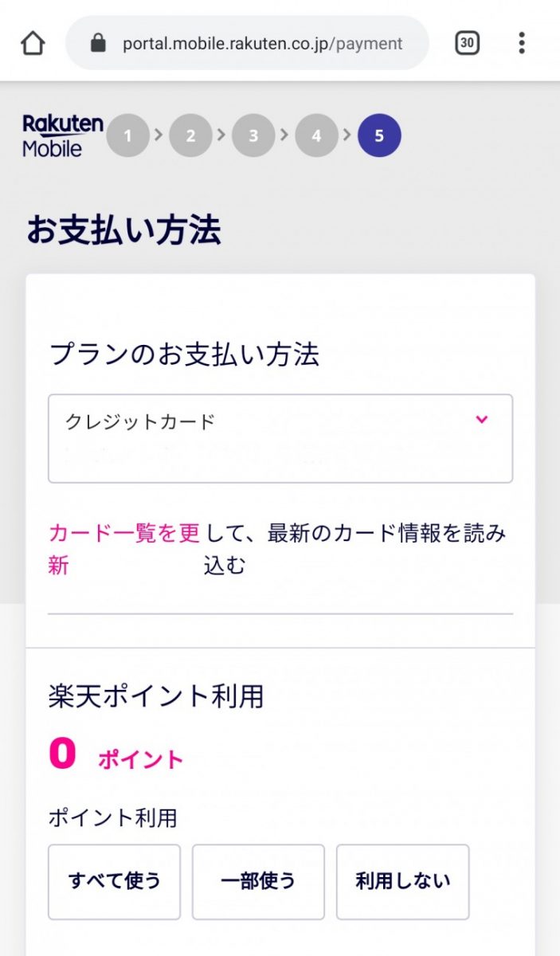Choose 利用しない point usage option
The height and width of the screenshot is (956, 560).
point(402,881)
